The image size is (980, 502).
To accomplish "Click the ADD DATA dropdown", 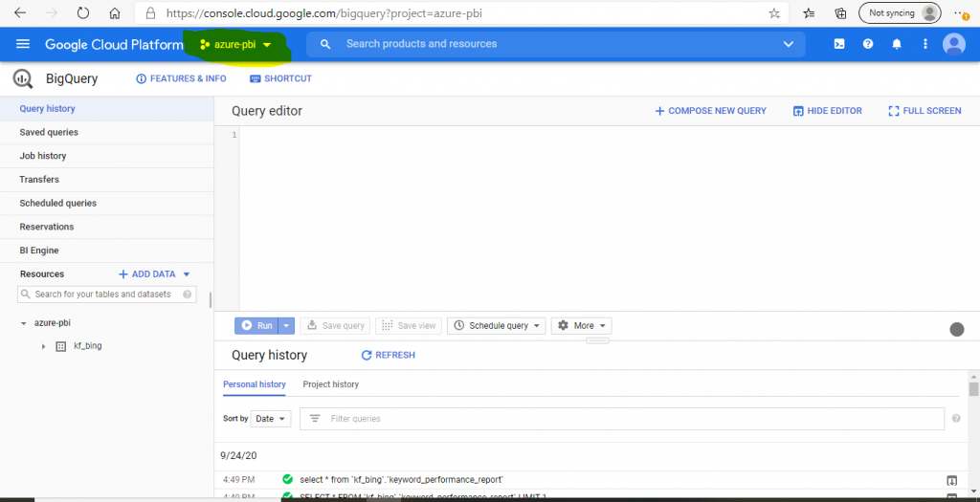I will 154,274.
